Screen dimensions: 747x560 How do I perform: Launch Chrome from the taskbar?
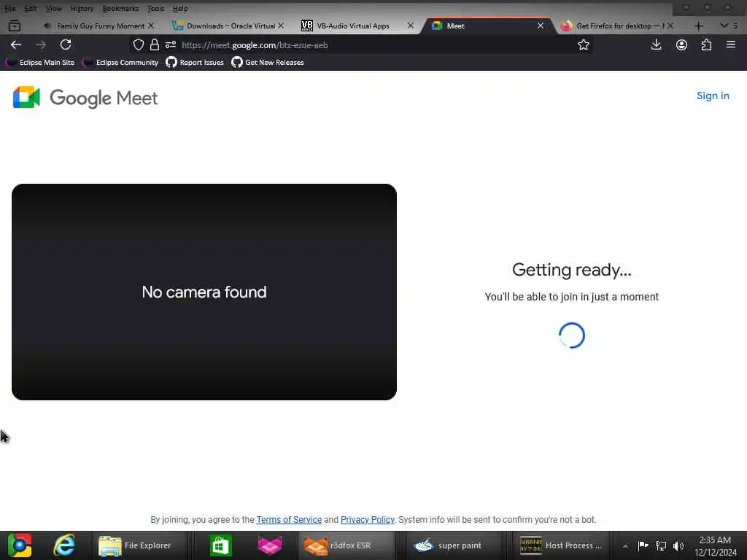20,545
